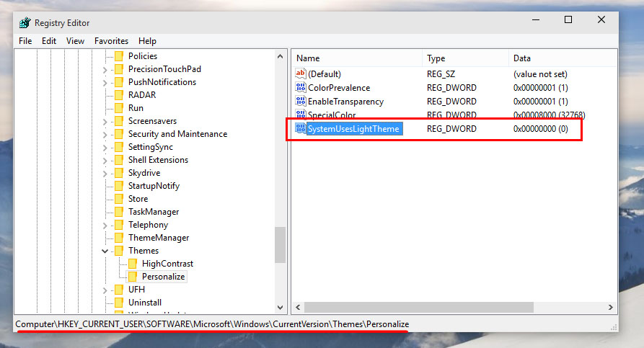Minimize the Registry Editor window
644x348 pixels.
536,19
